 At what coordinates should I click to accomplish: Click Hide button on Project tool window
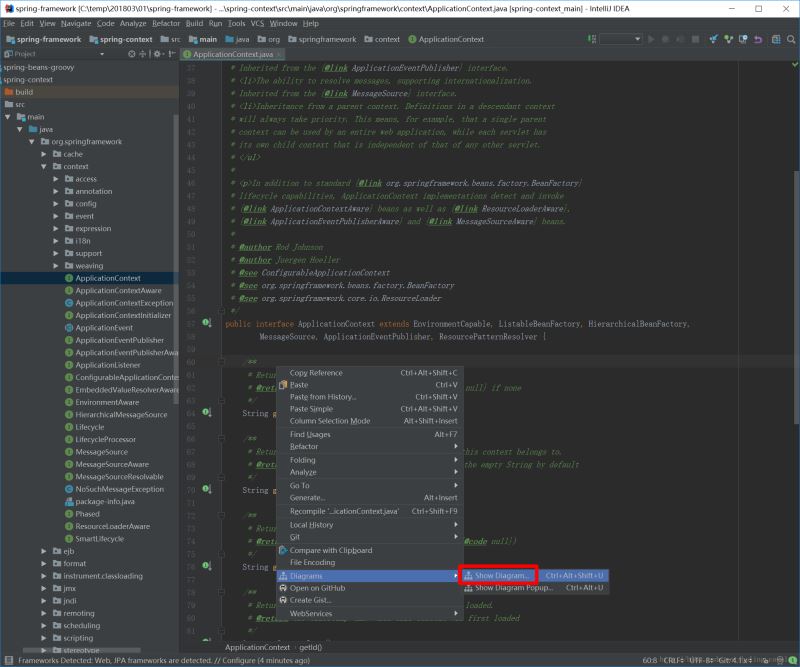(x=171, y=53)
